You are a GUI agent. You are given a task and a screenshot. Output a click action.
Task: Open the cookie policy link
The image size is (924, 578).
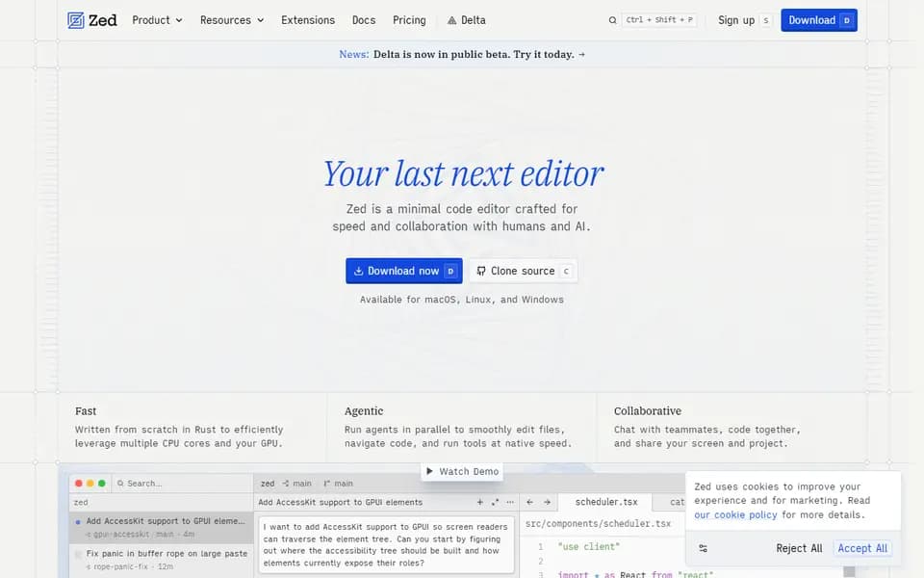coord(735,514)
